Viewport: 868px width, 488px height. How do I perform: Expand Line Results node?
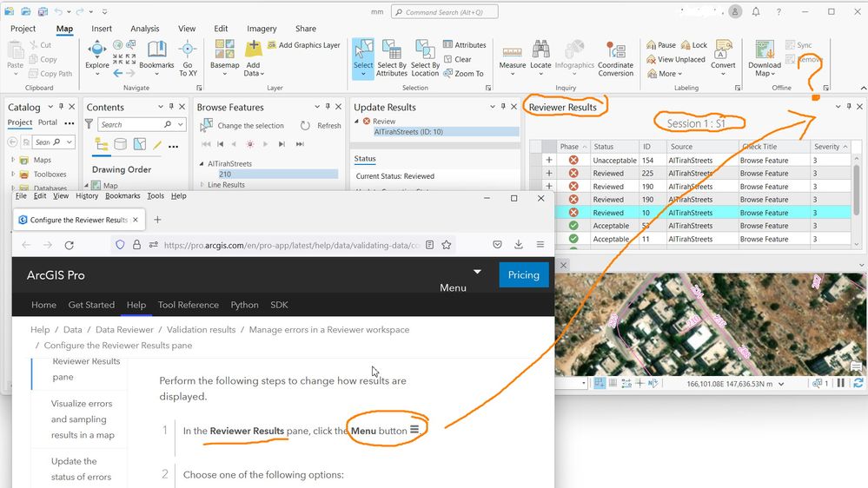coord(202,185)
